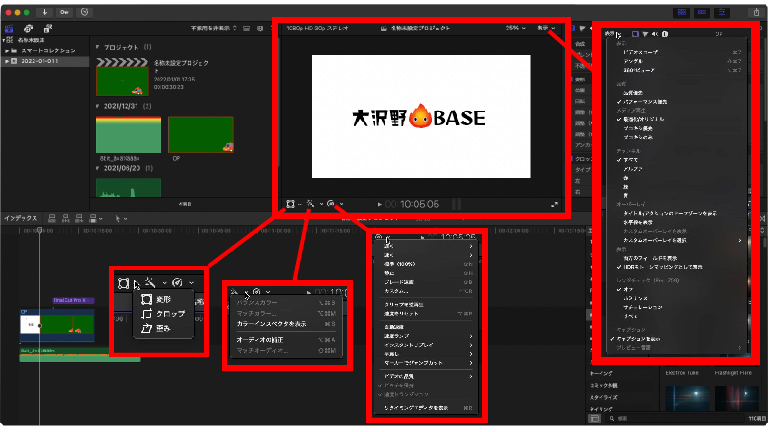Click the overwrite clip icon in timeline toolbar

(93, 218)
